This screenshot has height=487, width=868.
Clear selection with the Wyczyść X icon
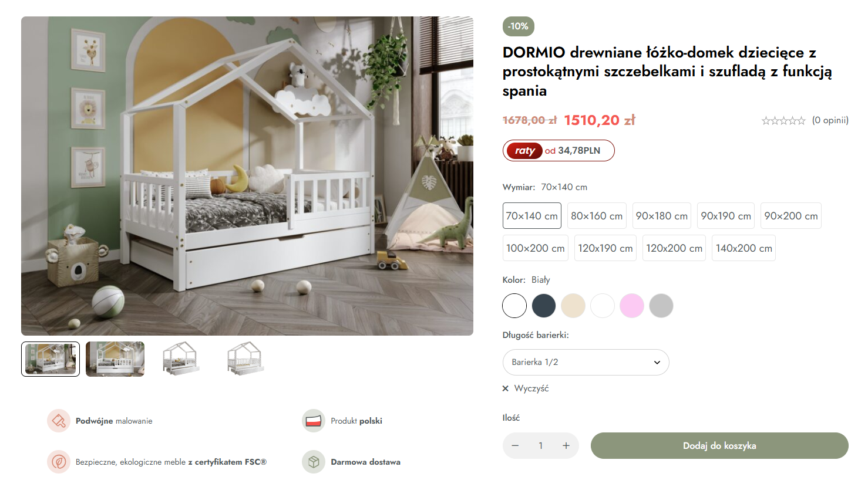pos(506,388)
